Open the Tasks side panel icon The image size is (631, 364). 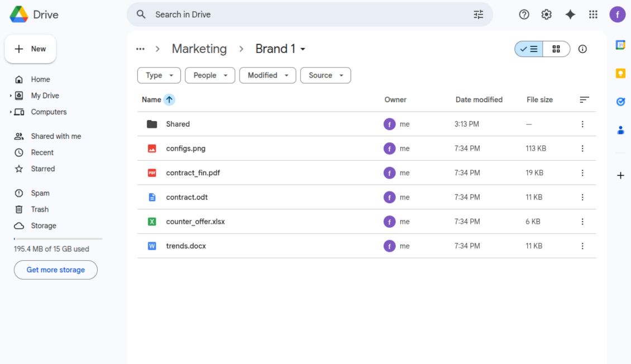pos(620,102)
